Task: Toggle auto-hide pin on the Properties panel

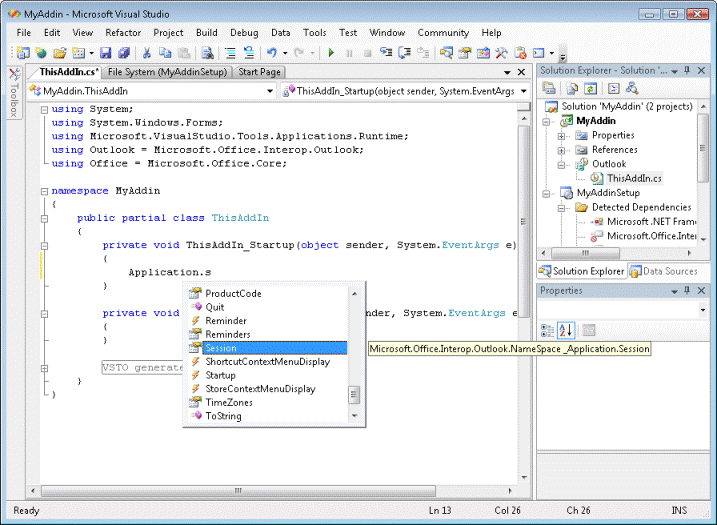Action: click(687, 290)
